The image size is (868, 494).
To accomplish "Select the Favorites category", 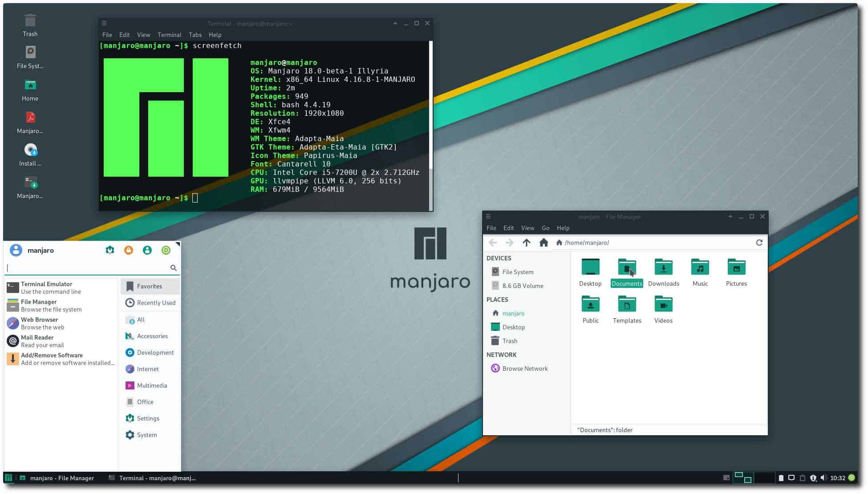I will pos(150,286).
